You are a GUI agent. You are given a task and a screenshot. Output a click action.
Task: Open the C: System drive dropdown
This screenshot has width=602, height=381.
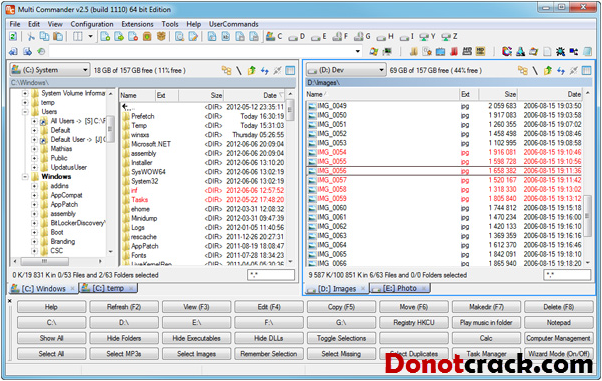tap(50, 70)
